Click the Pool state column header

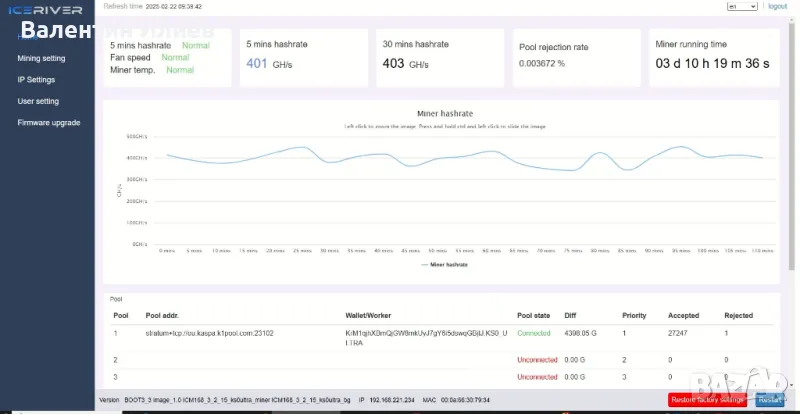point(533,315)
